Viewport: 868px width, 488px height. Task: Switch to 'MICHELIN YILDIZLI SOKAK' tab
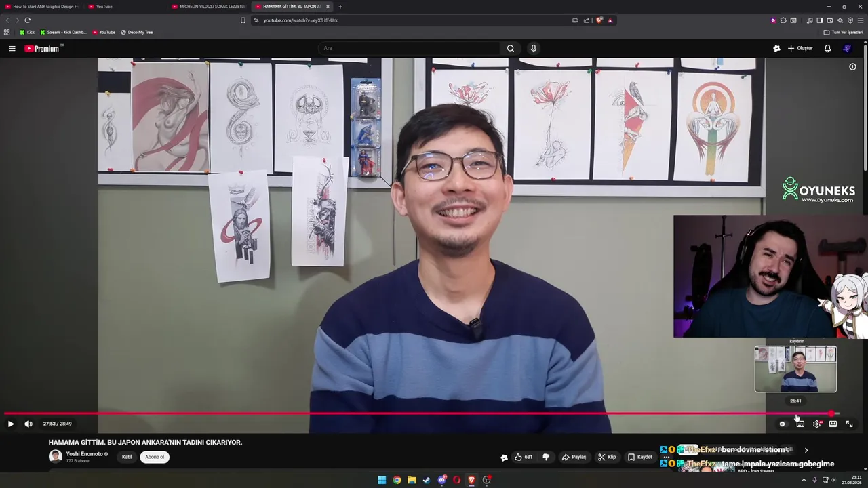209,7
